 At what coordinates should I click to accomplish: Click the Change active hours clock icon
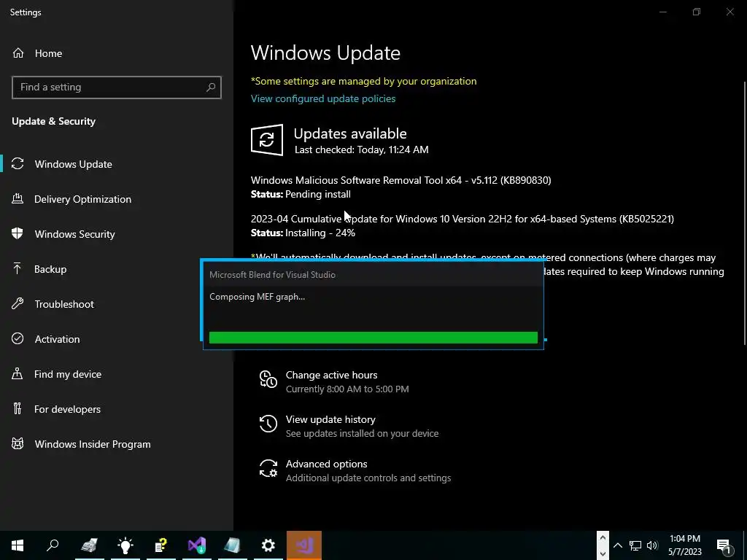point(268,379)
